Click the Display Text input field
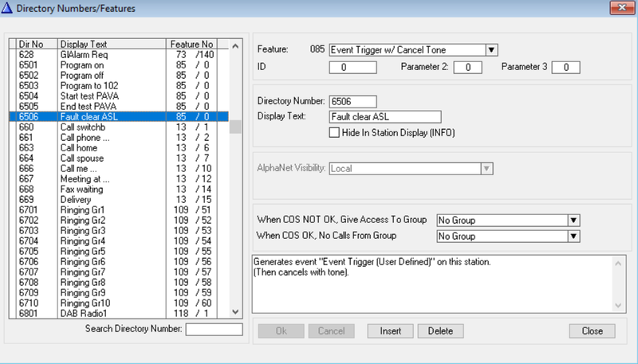 pyautogui.click(x=385, y=117)
